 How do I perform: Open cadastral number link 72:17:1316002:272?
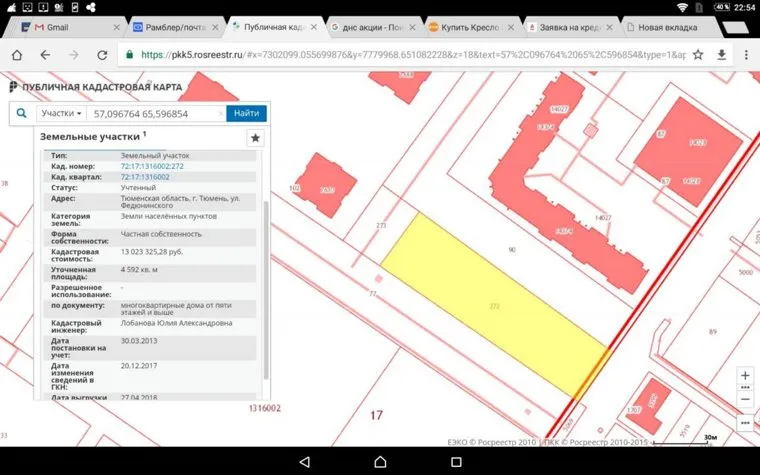pos(152,166)
